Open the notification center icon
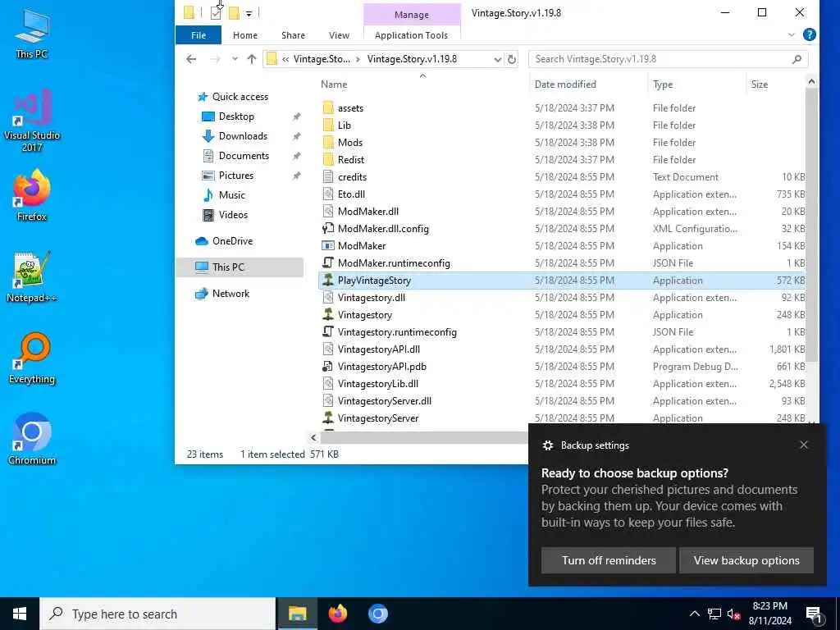840x630 pixels. [814, 614]
